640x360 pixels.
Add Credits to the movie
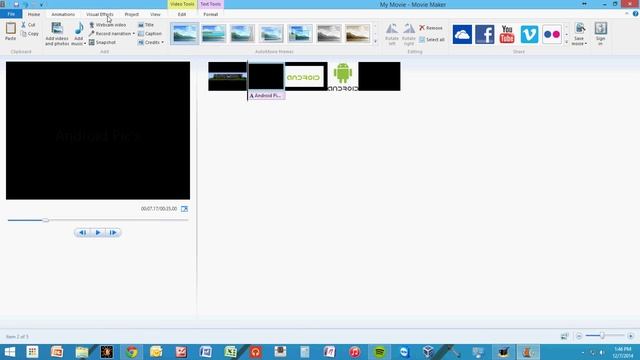[149, 42]
